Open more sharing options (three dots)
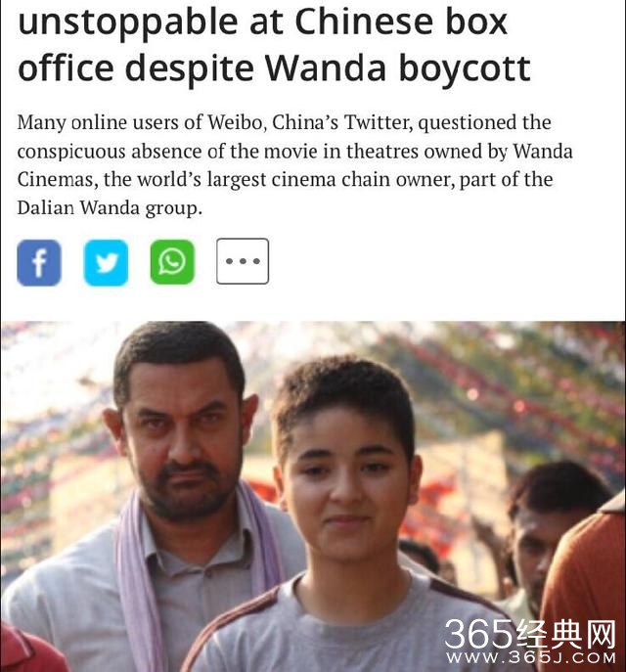 (243, 261)
